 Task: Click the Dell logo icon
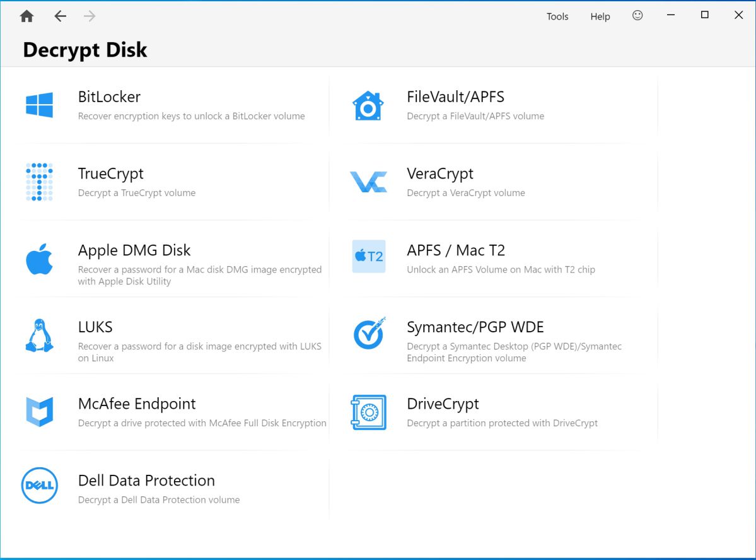39,486
